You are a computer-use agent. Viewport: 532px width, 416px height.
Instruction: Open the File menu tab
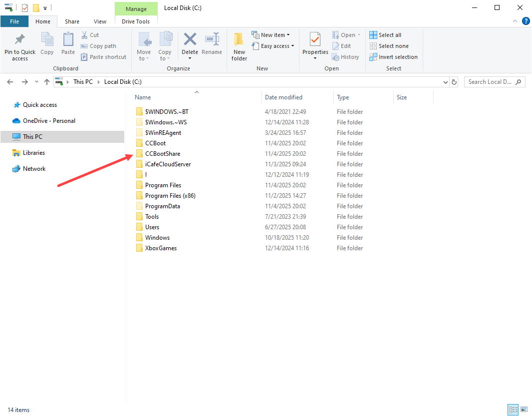click(14, 21)
